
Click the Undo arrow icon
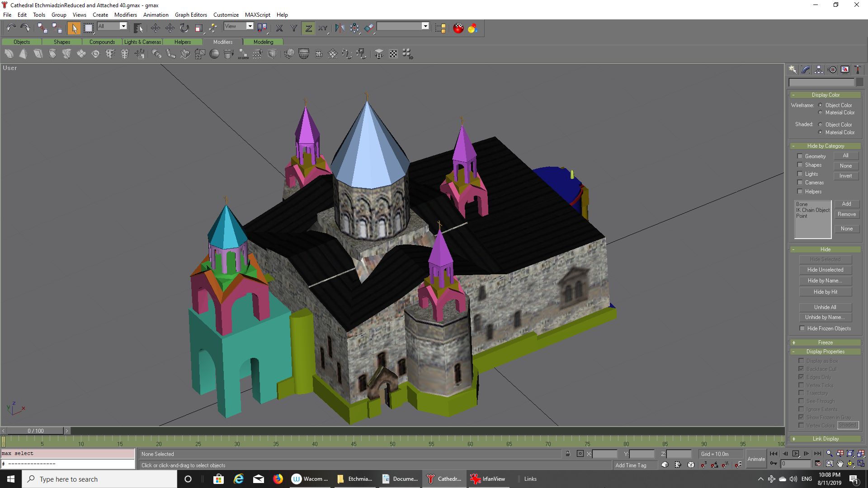point(11,28)
